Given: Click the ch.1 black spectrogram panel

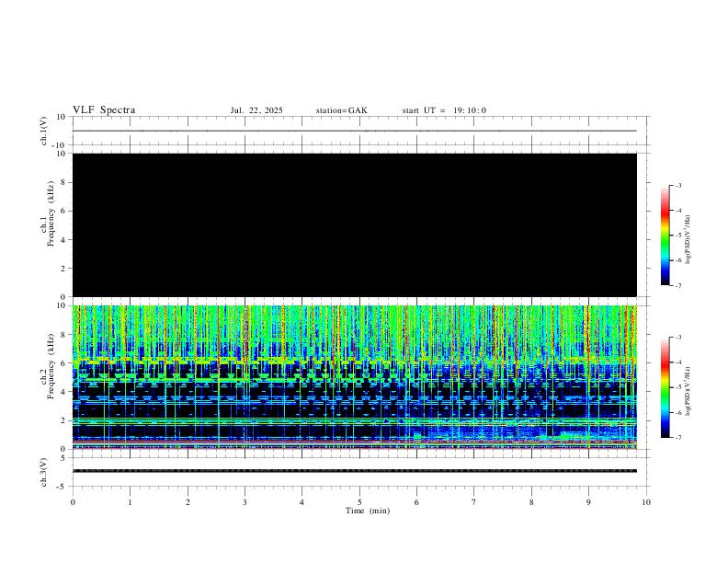Looking at the screenshot, I should [354, 224].
